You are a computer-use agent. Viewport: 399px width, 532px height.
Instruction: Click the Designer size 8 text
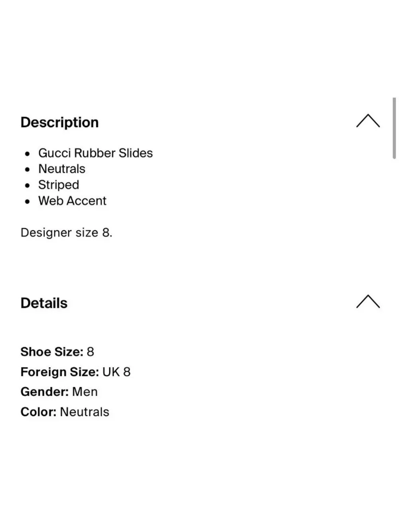(67, 233)
